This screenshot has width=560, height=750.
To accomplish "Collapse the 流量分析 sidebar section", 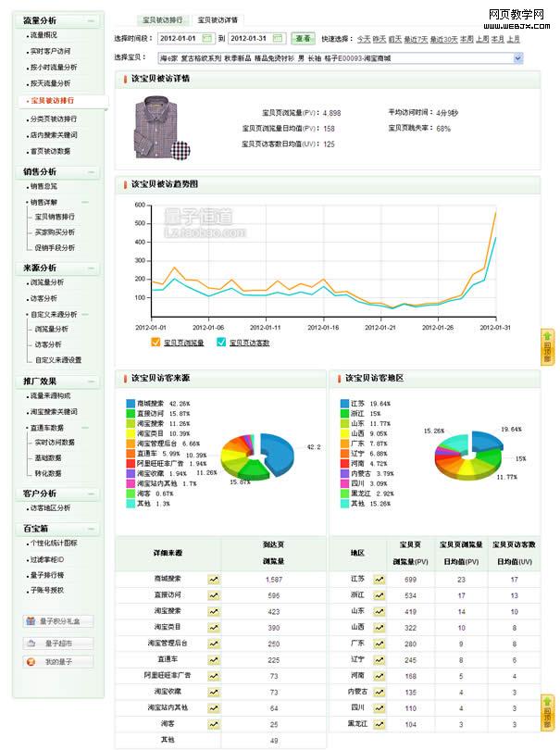I will click(91, 20).
